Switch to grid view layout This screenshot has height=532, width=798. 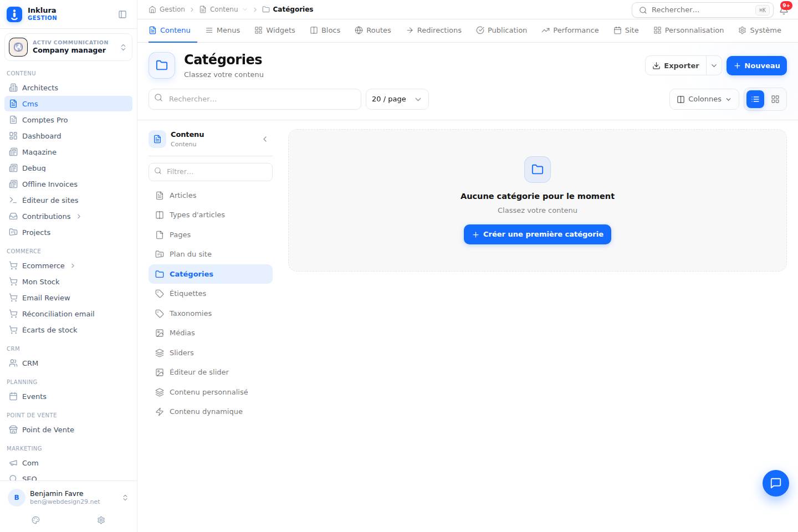775,99
